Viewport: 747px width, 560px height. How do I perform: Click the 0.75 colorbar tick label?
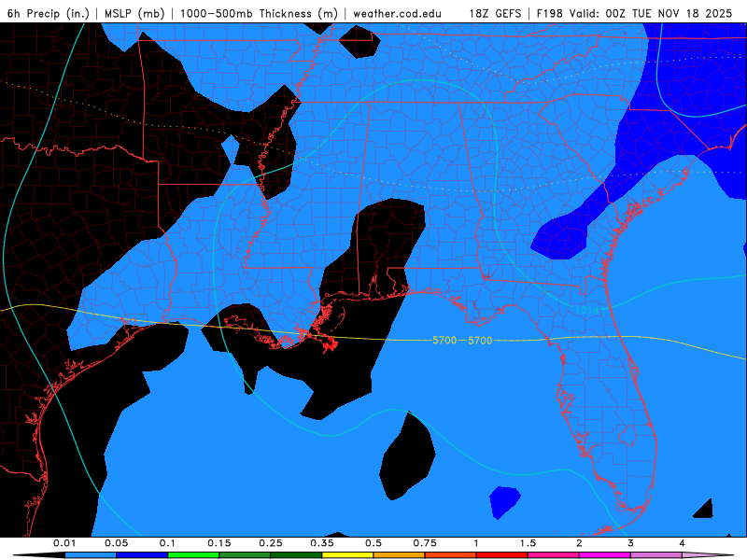point(425,543)
